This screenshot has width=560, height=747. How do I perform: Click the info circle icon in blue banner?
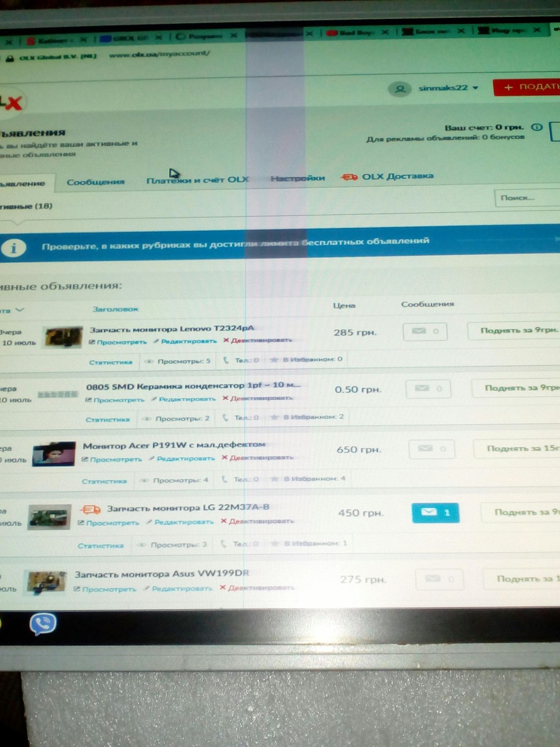[13, 249]
